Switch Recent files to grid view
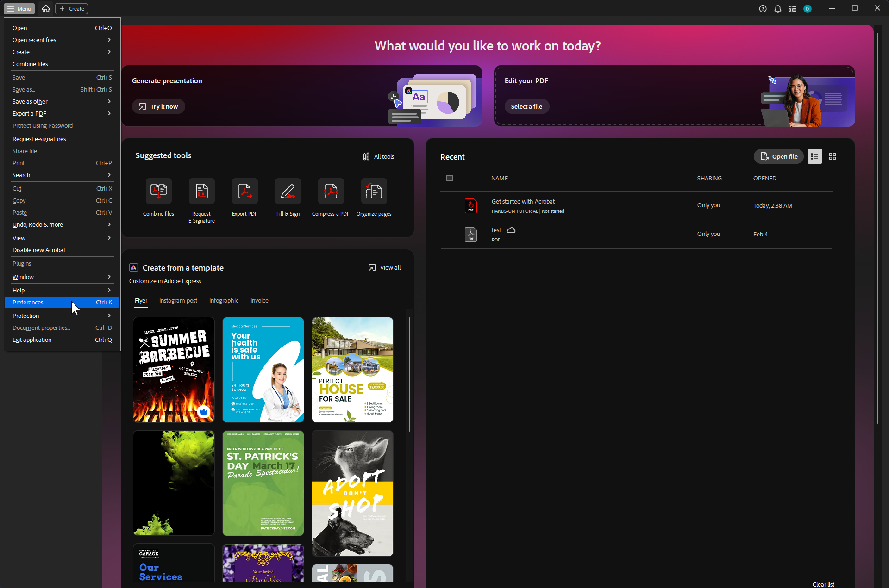This screenshot has height=588, width=889. click(x=833, y=156)
